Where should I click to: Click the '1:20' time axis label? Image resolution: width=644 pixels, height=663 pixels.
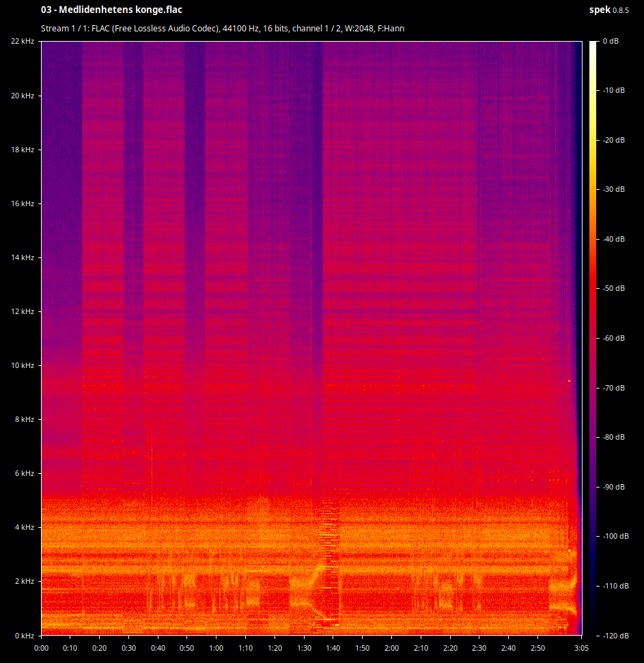point(275,648)
